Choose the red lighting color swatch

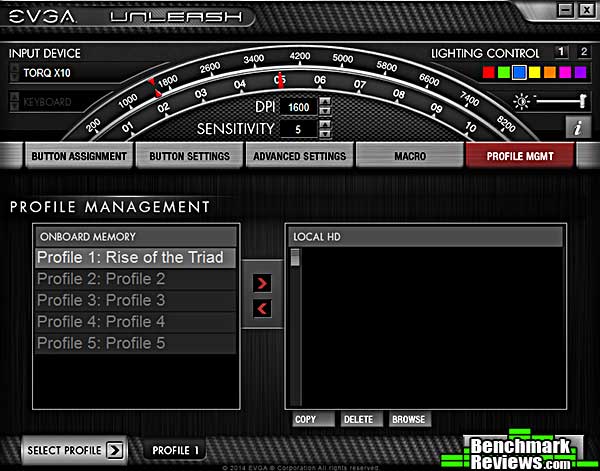tap(488, 73)
